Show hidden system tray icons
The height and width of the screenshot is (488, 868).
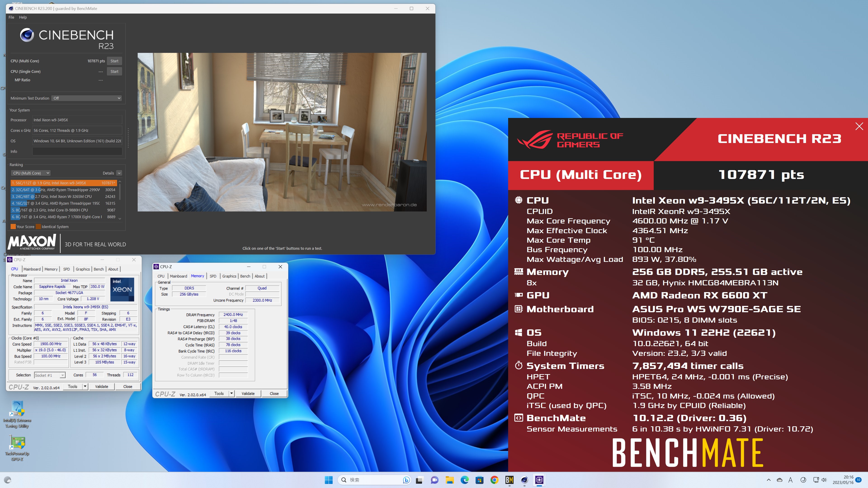click(768, 480)
